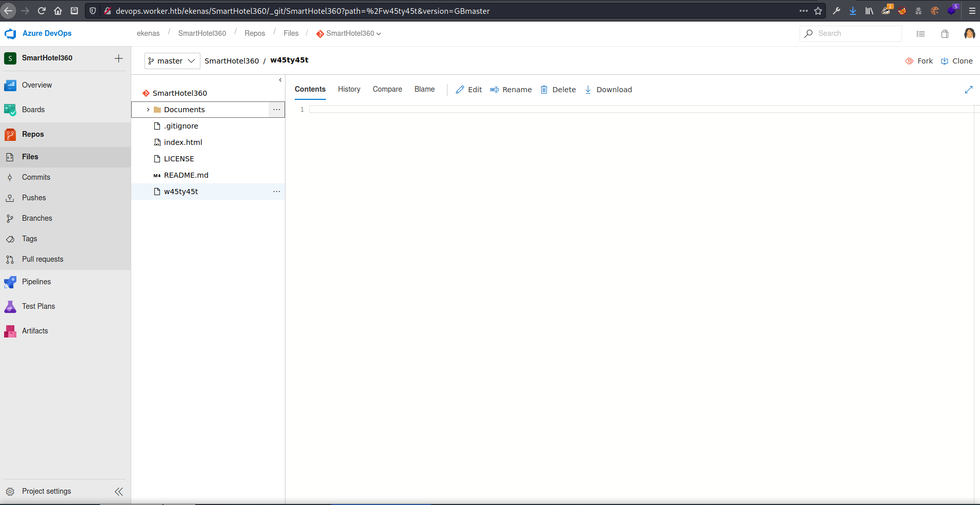Open the Firefox hamburger menu
Screen dimensions: 980x505
[972, 11]
